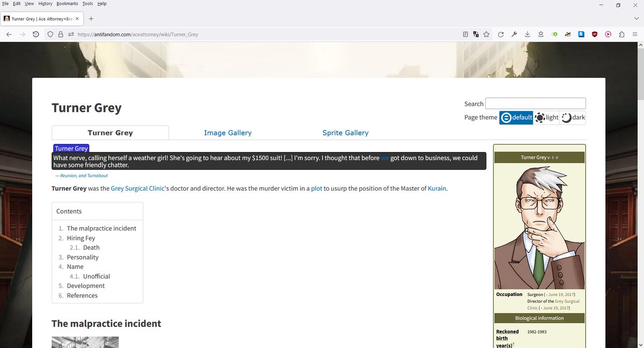The width and height of the screenshot is (644, 348).
Task: Follow the 'plot' link
Action: (316, 189)
